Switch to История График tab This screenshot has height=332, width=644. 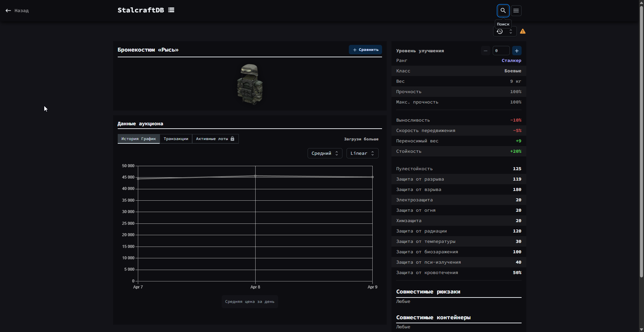(x=139, y=139)
